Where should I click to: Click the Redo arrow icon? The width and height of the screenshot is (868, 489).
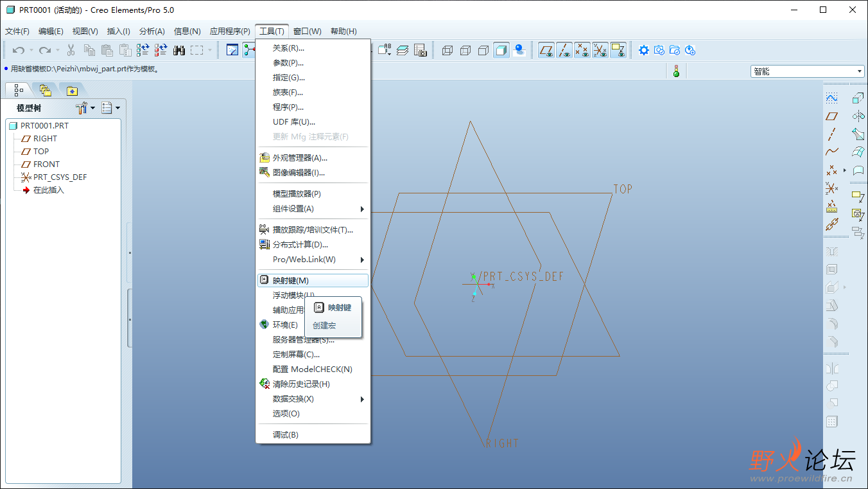coord(44,50)
